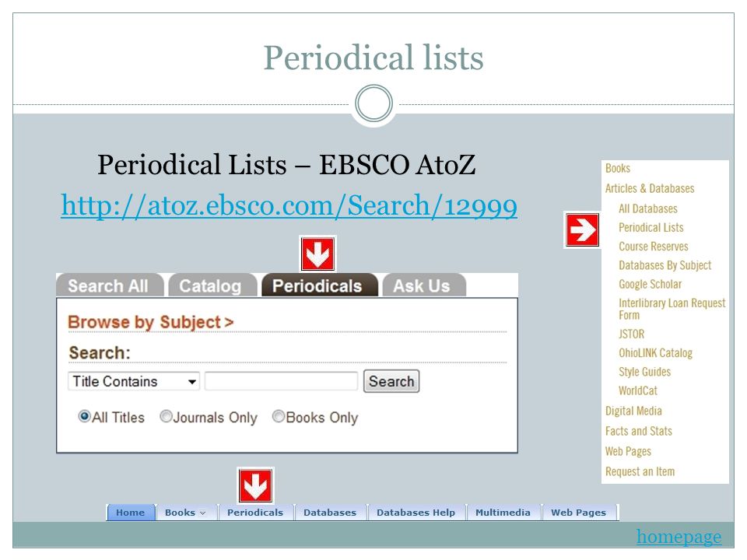Open Style Guides sidebar link

644,372
